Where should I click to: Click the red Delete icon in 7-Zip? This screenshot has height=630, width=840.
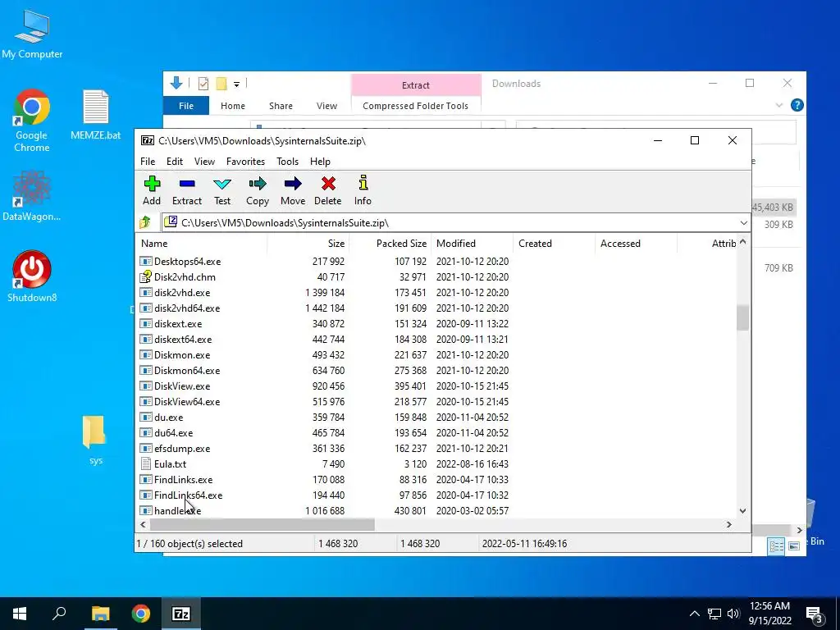click(328, 190)
